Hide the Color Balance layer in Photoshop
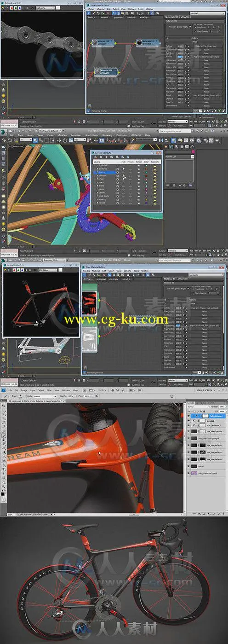The image size is (228, 644). click(188, 416)
